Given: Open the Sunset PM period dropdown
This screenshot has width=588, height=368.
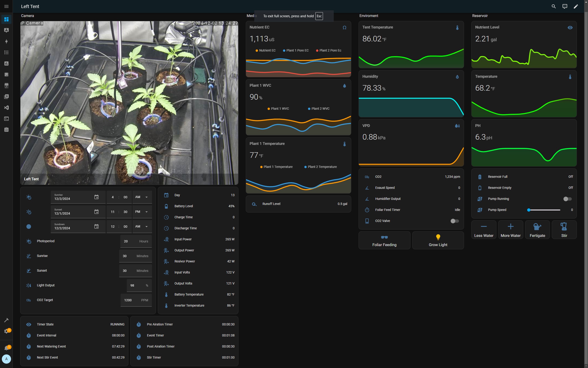Looking at the screenshot, I should 142,212.
